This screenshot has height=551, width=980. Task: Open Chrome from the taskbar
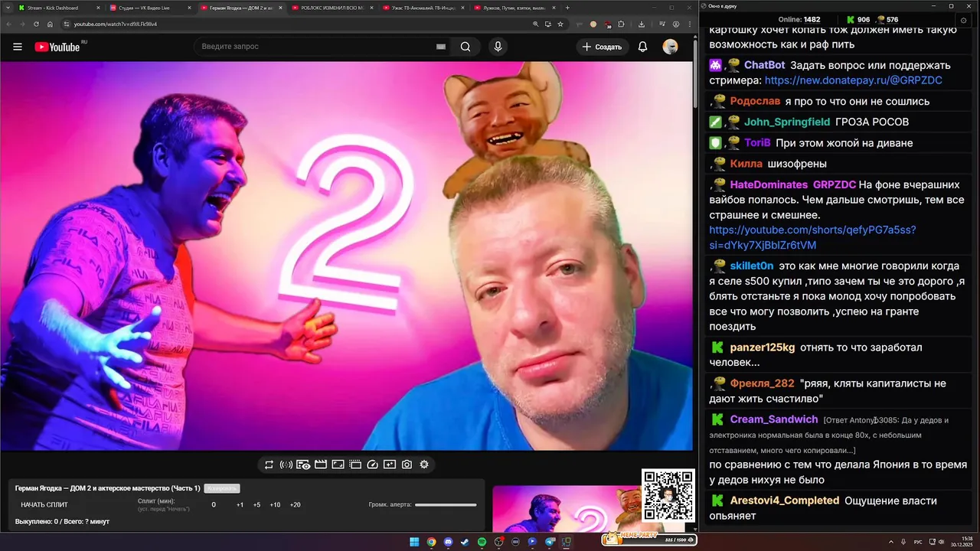click(x=431, y=542)
